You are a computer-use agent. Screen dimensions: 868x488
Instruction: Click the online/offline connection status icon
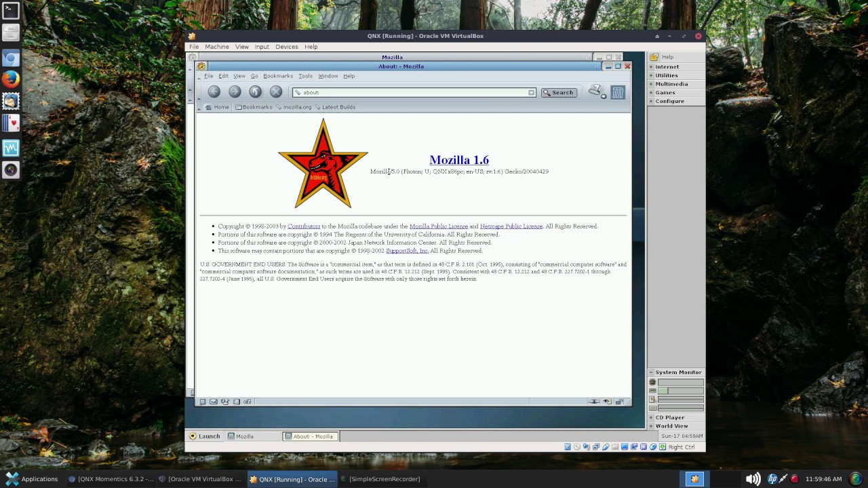coord(594,401)
